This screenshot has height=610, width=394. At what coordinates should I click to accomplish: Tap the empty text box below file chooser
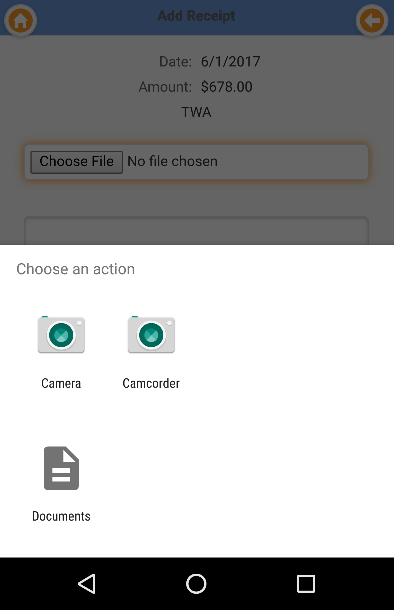point(196,230)
